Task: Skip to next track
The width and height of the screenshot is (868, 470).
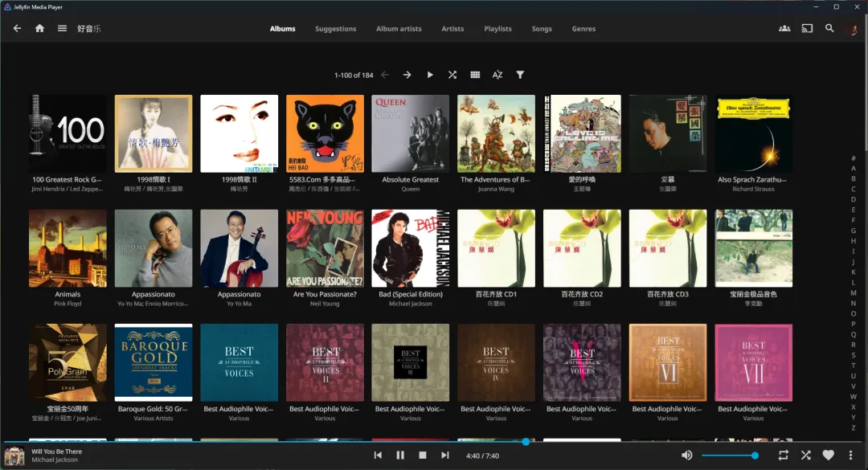Action: coord(445,455)
